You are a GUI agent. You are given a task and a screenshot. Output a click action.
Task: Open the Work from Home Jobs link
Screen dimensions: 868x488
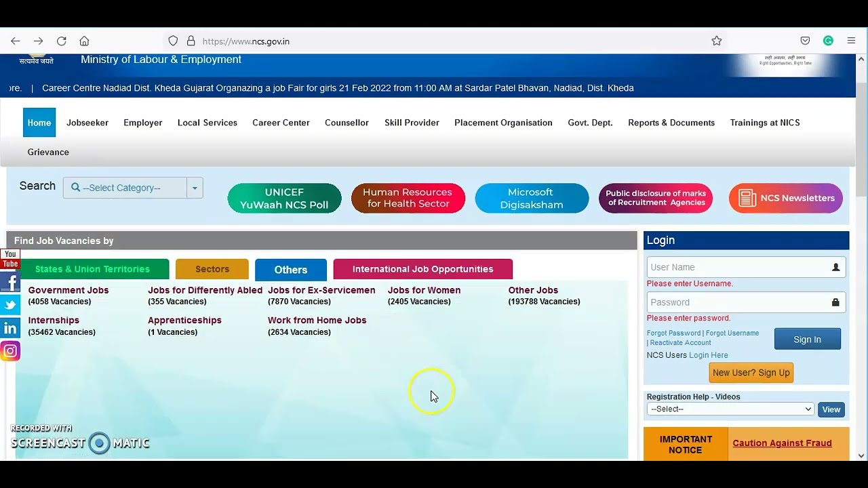click(317, 320)
